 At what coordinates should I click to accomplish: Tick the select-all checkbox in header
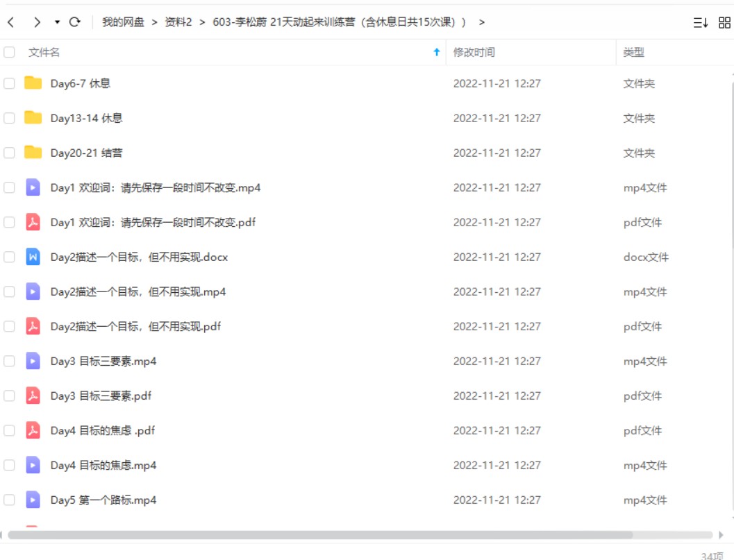pos(9,52)
